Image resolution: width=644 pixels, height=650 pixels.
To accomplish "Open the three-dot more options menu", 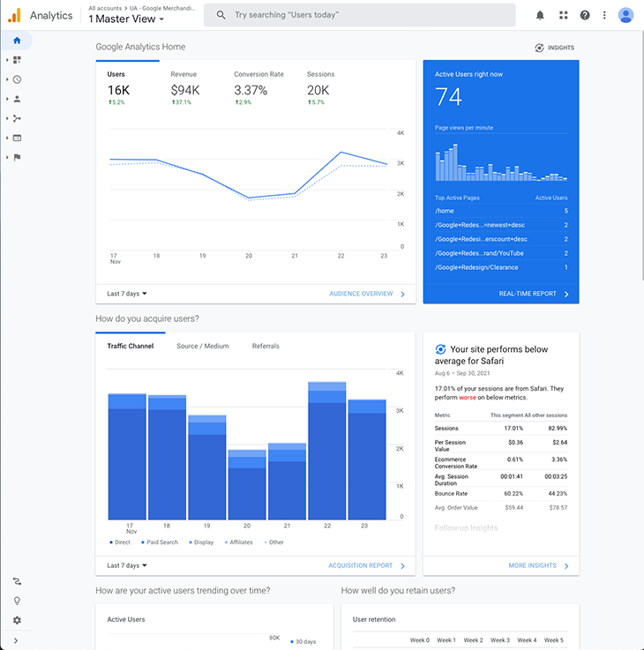I will point(604,15).
